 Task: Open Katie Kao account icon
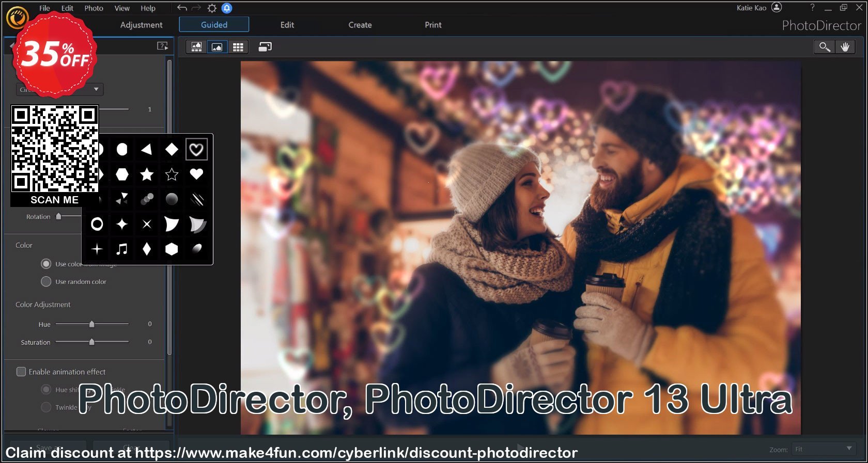click(777, 7)
